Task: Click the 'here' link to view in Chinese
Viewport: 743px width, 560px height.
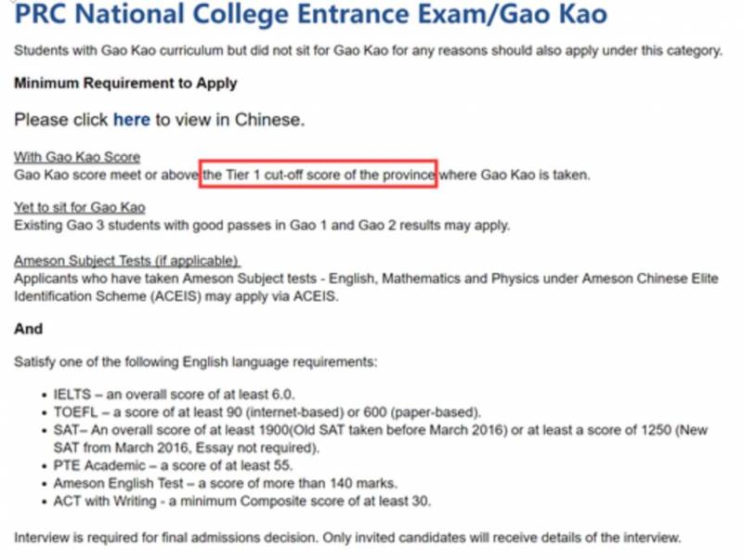Action: 131,120
